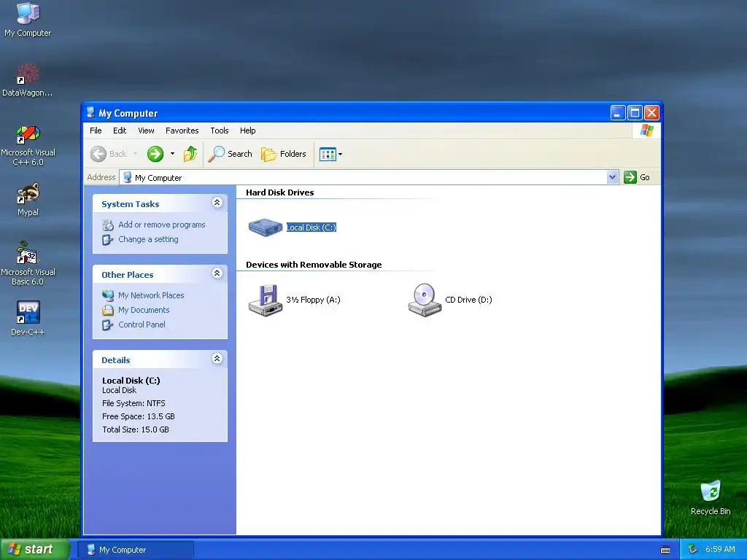
Task: Maximize the My Computer window
Action: [x=635, y=113]
